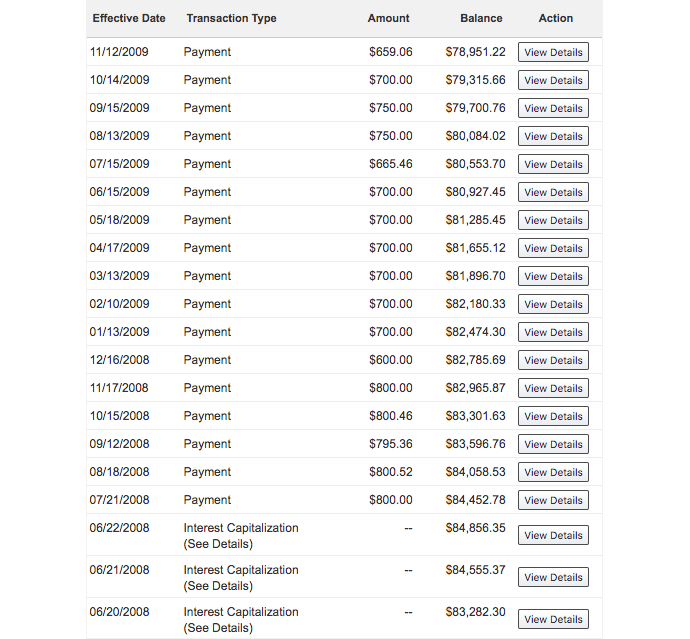The width and height of the screenshot is (690, 639).
Task: View details for 07/21/2008 payment
Action: 553,500
